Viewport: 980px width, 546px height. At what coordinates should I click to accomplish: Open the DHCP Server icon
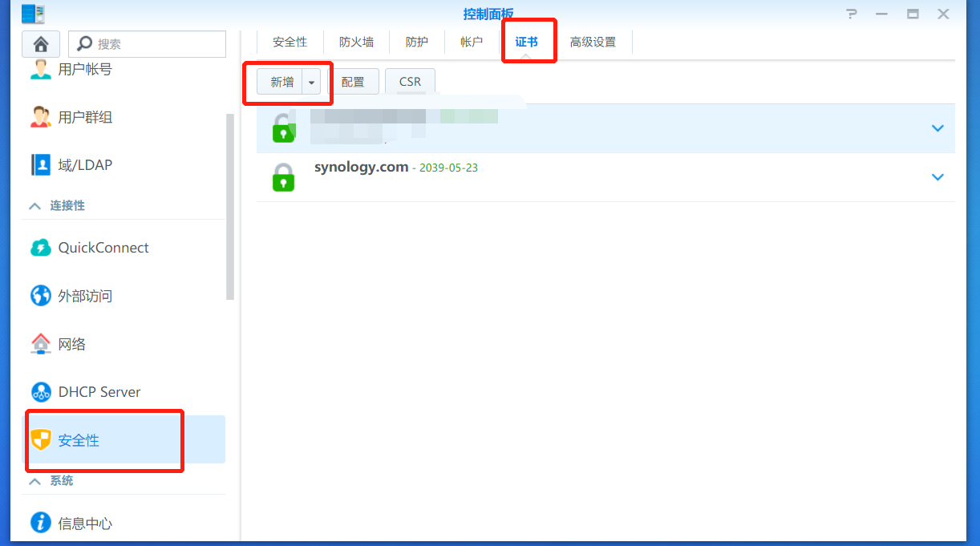(x=40, y=392)
